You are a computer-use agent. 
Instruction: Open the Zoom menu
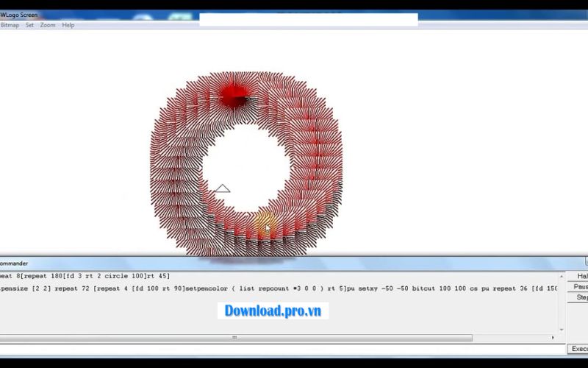[x=48, y=25]
